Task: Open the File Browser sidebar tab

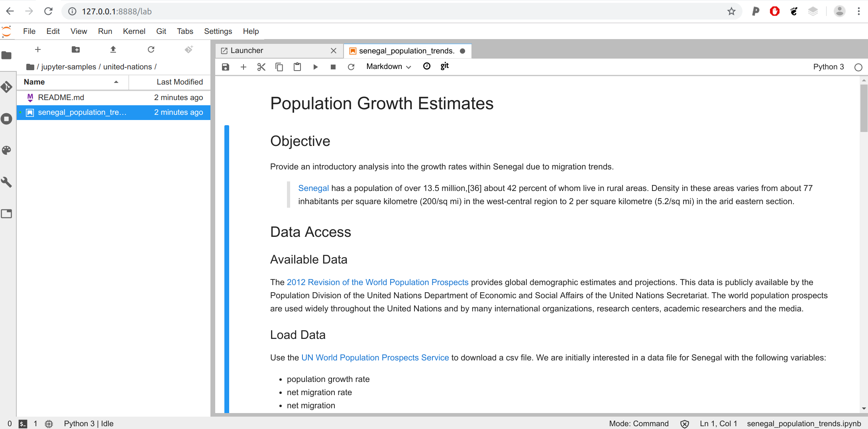Action: 7,55
